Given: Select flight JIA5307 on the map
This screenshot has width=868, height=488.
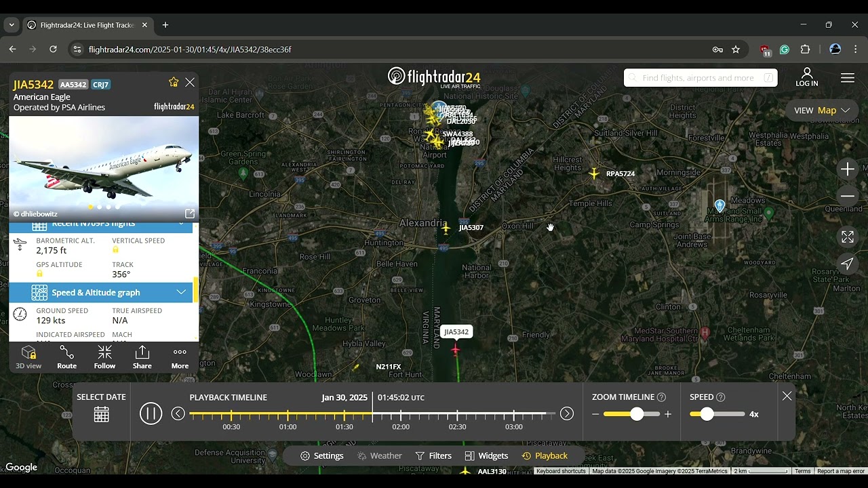Looking at the screenshot, I should coord(446,228).
